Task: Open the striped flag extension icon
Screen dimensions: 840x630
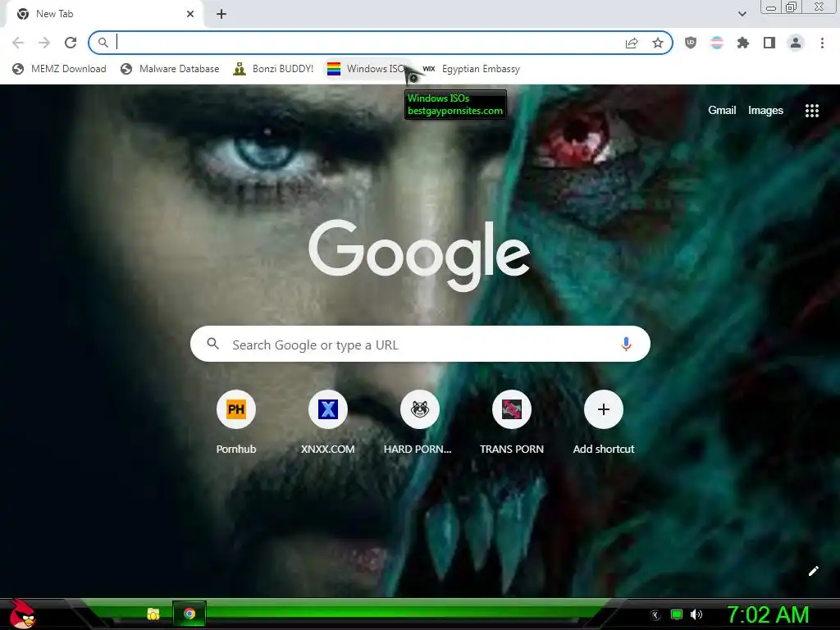Action: 717,43
